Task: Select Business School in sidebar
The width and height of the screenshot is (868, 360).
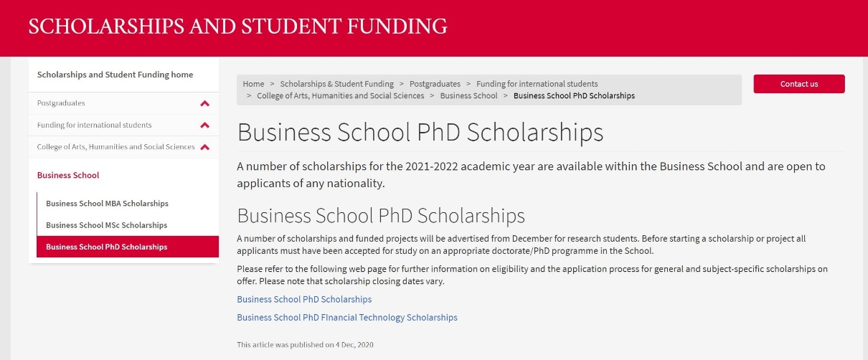Action: pos(68,175)
